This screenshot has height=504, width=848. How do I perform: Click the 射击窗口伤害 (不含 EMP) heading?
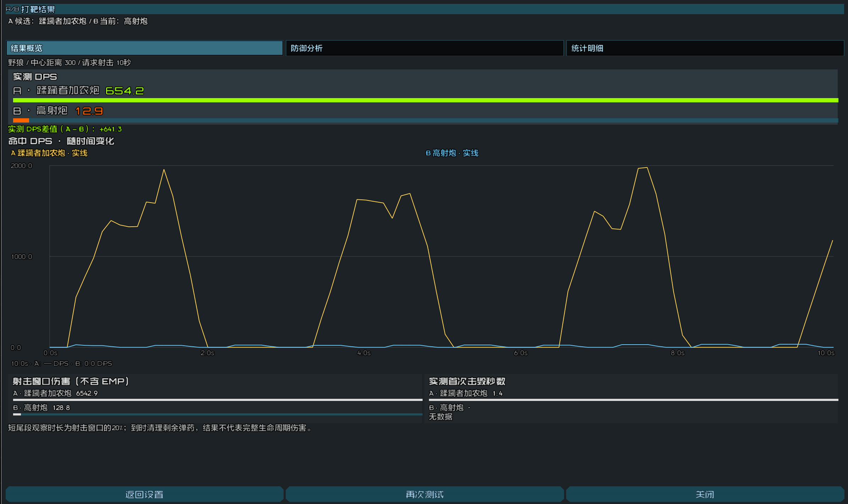(71, 381)
